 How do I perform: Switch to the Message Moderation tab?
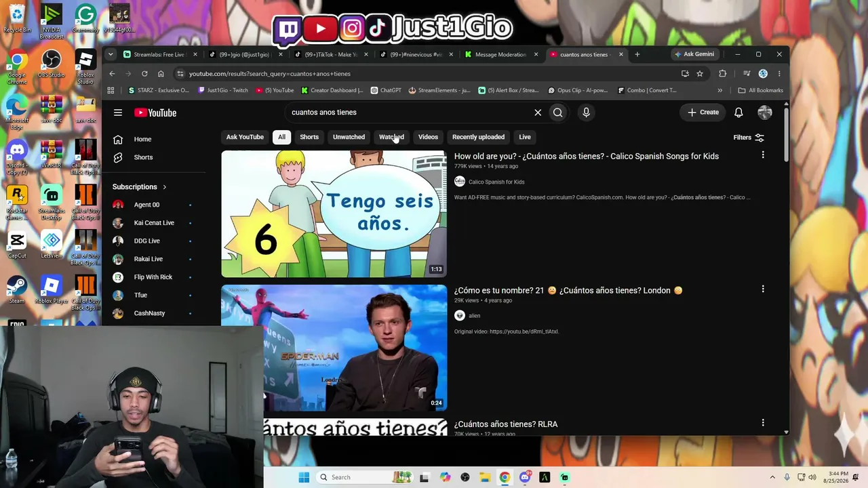click(501, 54)
